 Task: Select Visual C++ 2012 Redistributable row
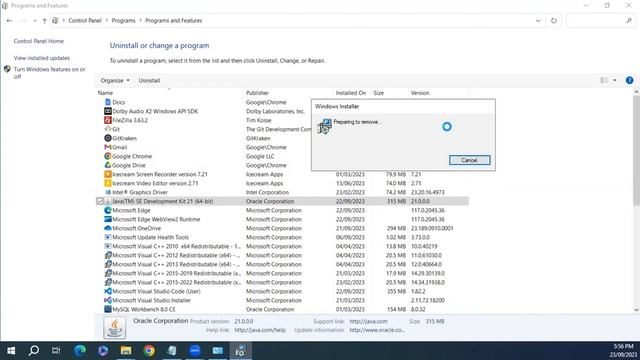point(282,255)
